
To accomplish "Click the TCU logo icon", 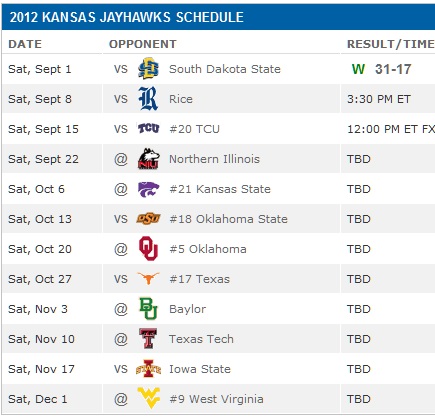I will (149, 128).
